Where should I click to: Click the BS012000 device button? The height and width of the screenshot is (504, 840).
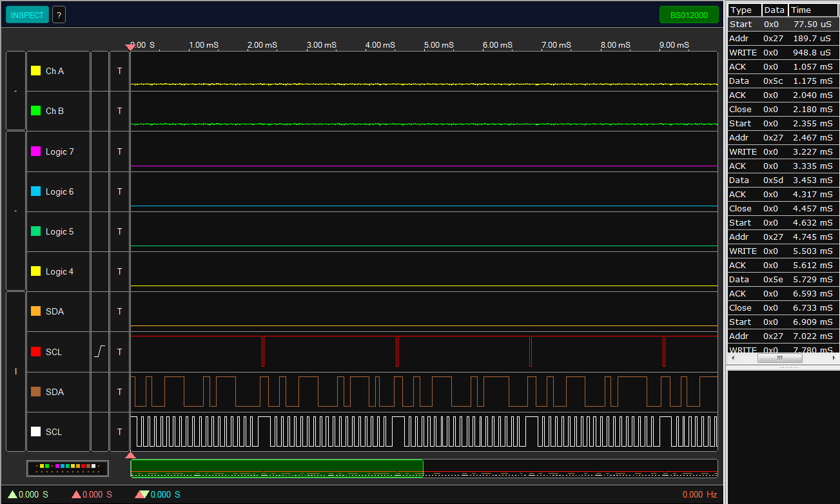689,15
